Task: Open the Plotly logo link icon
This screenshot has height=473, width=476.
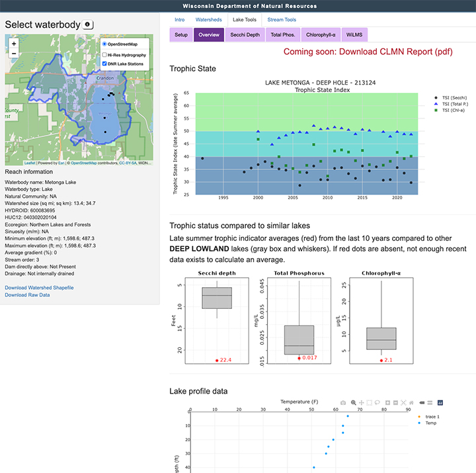Action: tap(440, 403)
